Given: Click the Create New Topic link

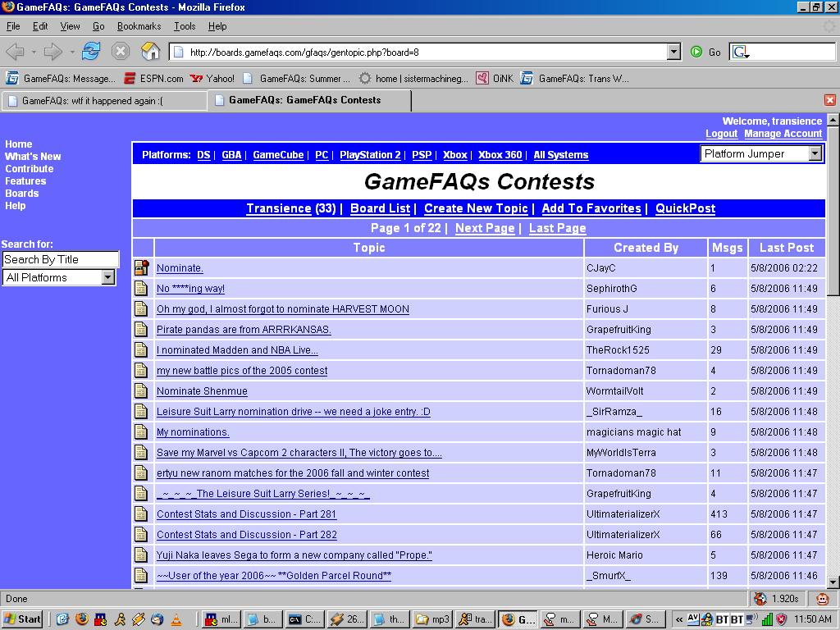Looking at the screenshot, I should tap(476, 208).
